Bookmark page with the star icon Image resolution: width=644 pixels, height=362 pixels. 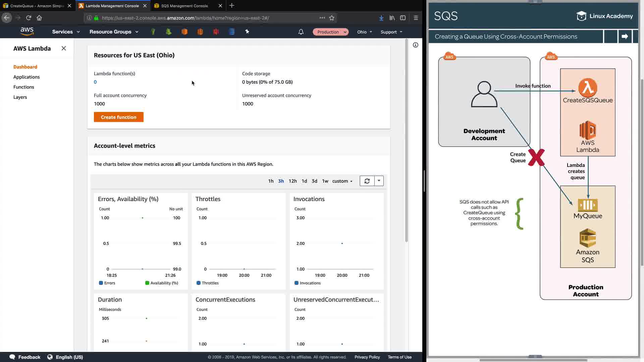[x=332, y=18]
